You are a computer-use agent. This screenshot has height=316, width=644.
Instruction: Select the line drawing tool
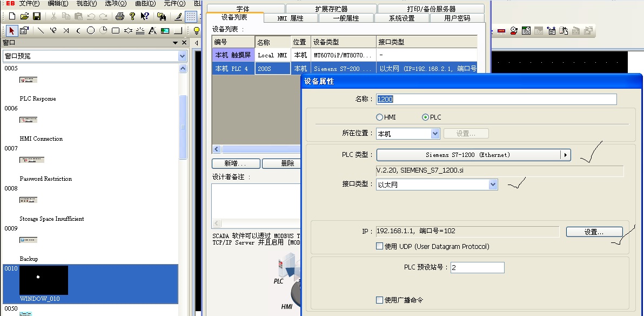tap(40, 31)
